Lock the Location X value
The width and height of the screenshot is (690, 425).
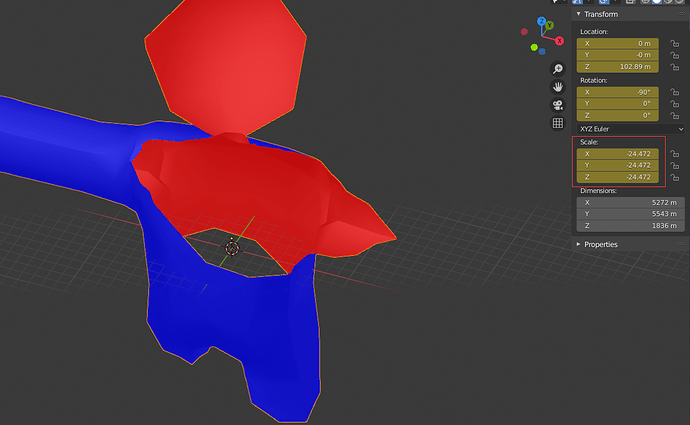point(674,44)
